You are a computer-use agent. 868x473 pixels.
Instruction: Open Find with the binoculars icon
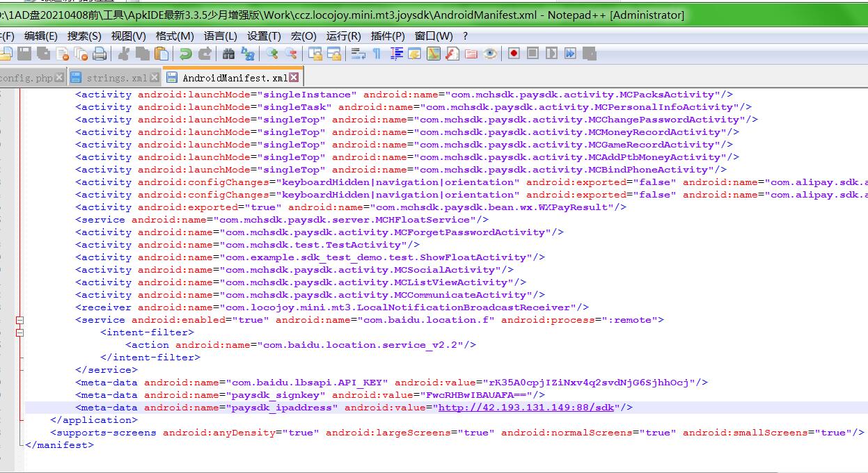228,54
